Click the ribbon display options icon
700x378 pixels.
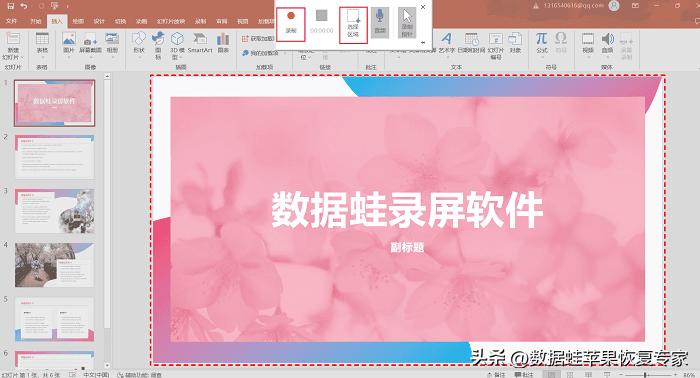(x=635, y=5)
